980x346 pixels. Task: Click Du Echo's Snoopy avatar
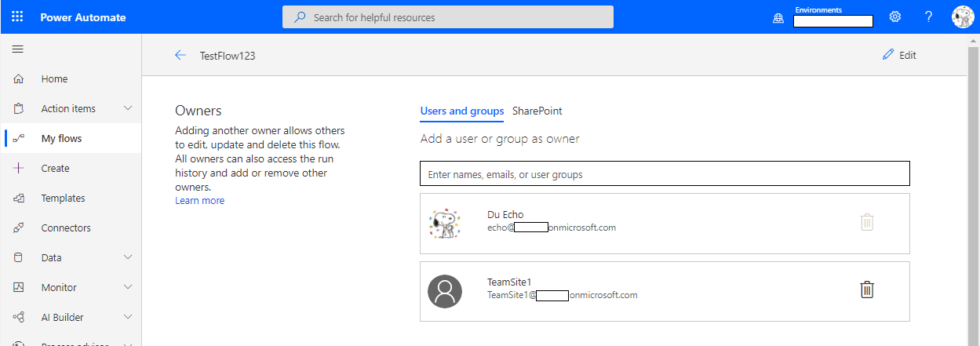(445, 224)
